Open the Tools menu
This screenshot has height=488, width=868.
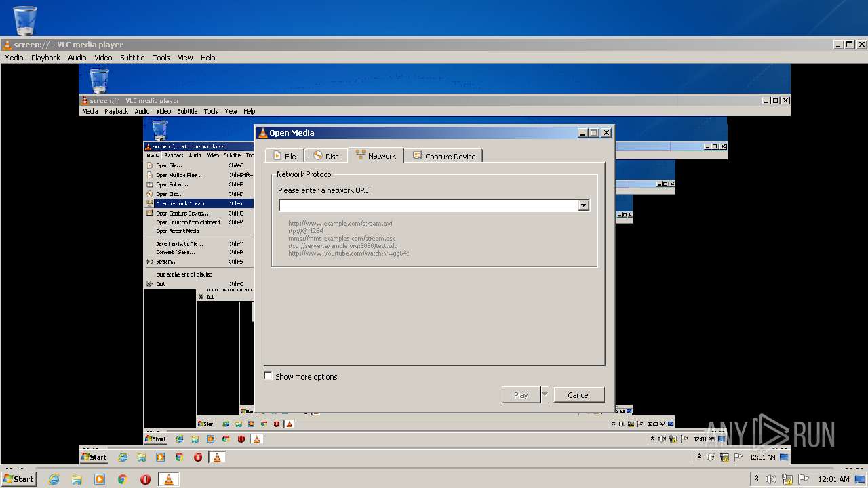coord(161,58)
